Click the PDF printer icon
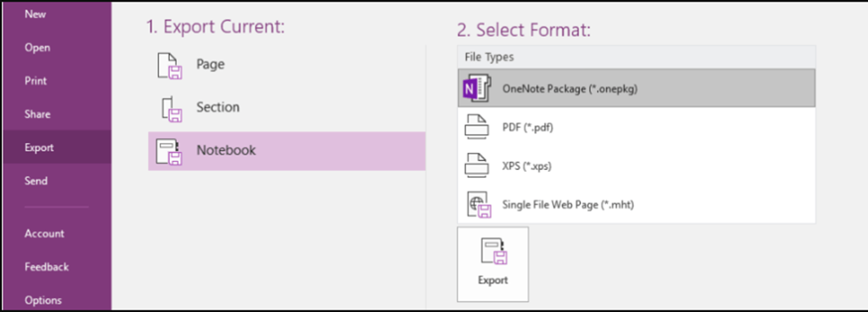 click(x=476, y=127)
